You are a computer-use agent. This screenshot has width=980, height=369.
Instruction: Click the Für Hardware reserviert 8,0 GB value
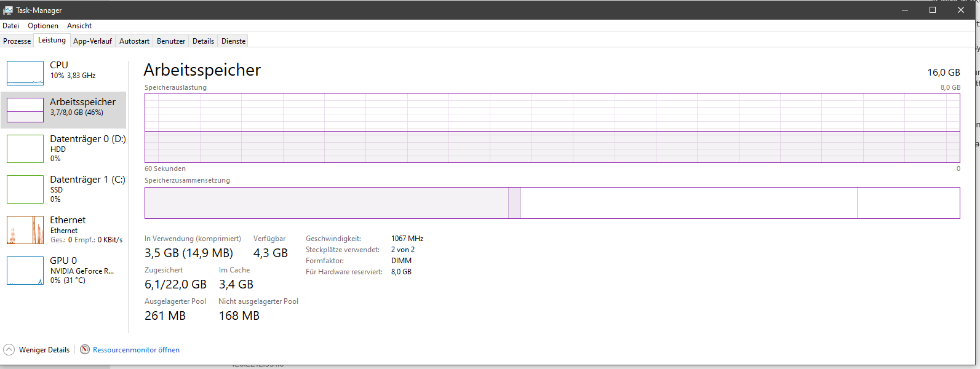click(x=401, y=272)
